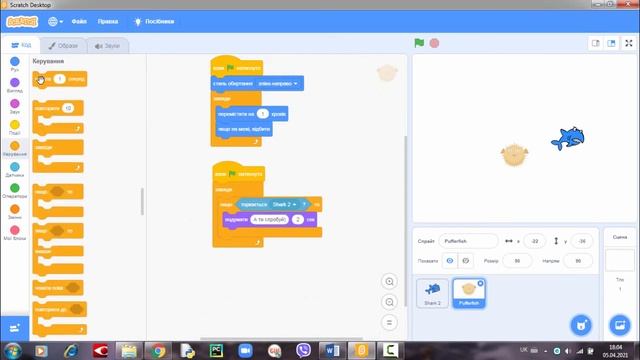Select the Звук sound category
Viewport: 640px width, 360px height.
click(x=15, y=106)
